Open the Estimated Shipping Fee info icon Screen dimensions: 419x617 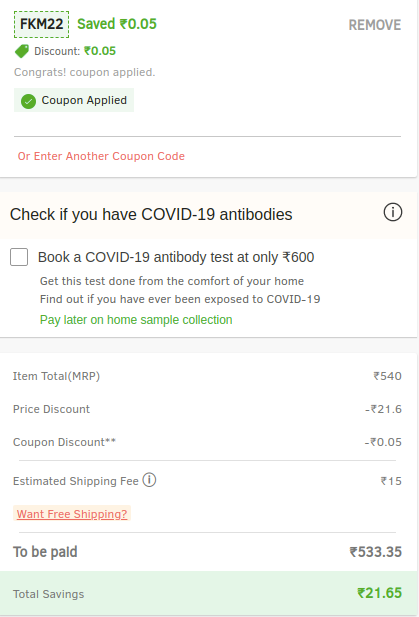click(149, 480)
